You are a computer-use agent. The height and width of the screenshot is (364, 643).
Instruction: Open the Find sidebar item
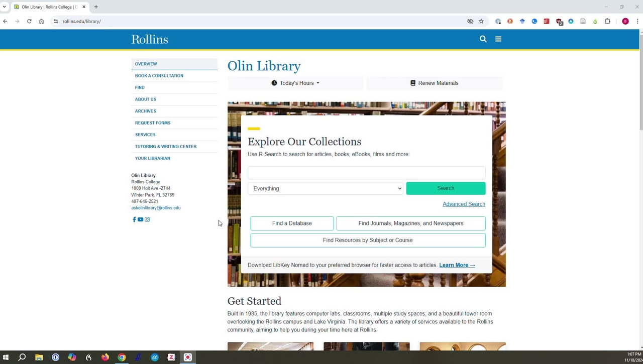pos(174,87)
